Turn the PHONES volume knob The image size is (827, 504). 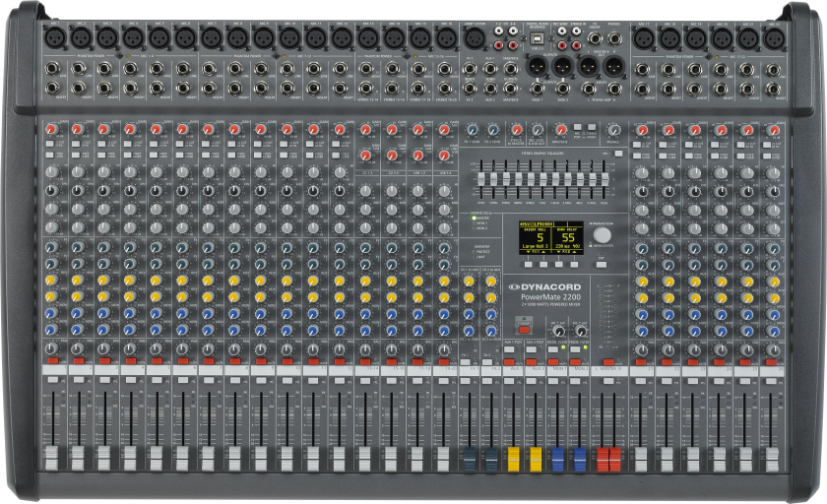(613, 131)
